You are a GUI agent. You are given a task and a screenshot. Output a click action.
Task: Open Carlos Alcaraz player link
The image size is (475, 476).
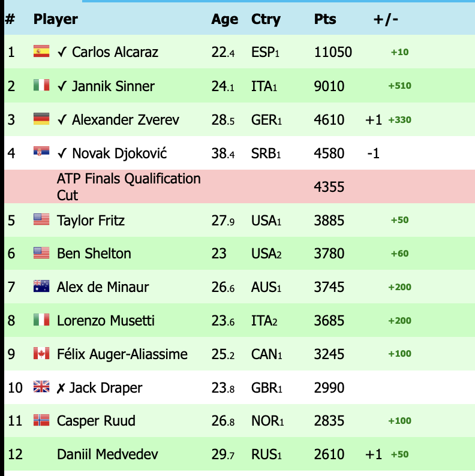pos(115,52)
